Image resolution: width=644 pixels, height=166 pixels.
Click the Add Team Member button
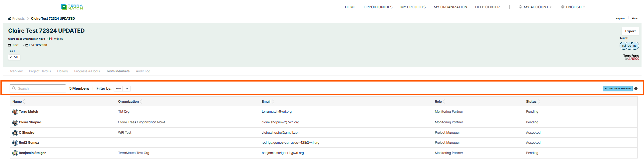tap(618, 89)
